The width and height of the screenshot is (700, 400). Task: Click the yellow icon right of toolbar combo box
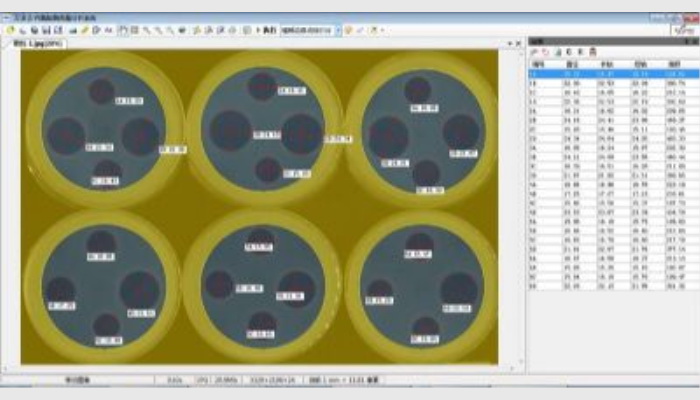[349, 31]
